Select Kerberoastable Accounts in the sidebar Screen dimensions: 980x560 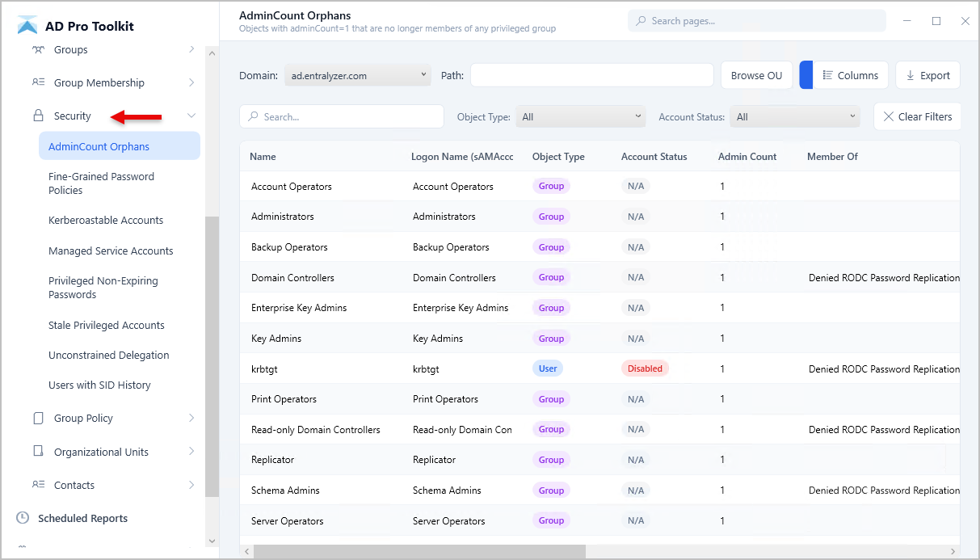(104, 220)
